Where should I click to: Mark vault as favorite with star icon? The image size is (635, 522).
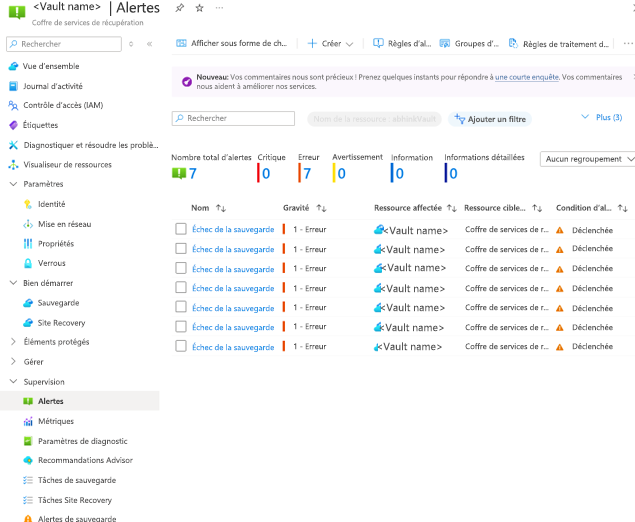199,8
